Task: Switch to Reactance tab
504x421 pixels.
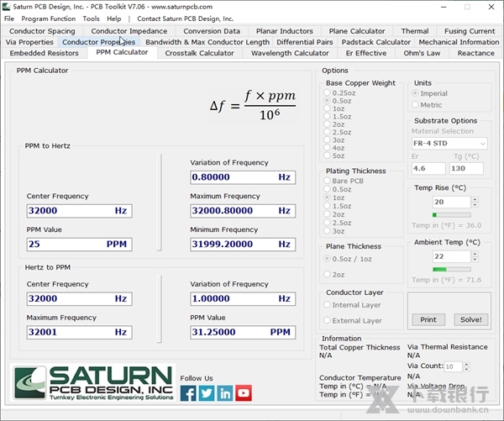Action: point(475,53)
